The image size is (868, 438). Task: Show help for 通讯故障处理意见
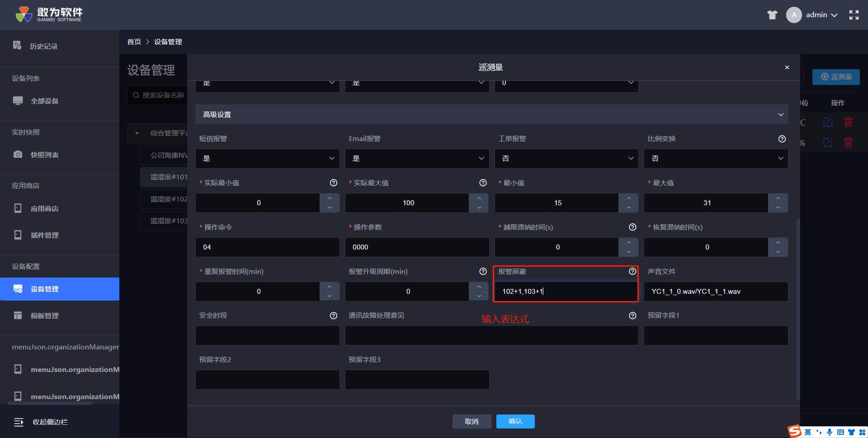(x=632, y=316)
